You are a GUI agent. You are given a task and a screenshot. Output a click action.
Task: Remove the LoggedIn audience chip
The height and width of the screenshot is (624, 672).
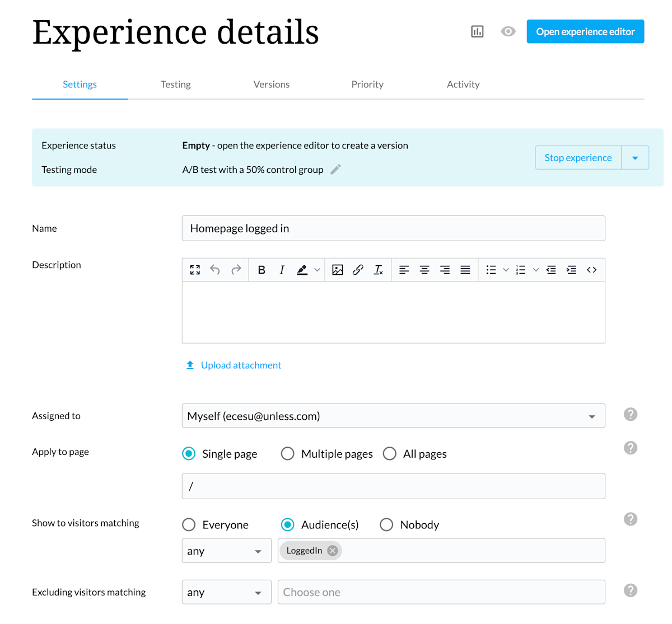pyautogui.click(x=332, y=550)
